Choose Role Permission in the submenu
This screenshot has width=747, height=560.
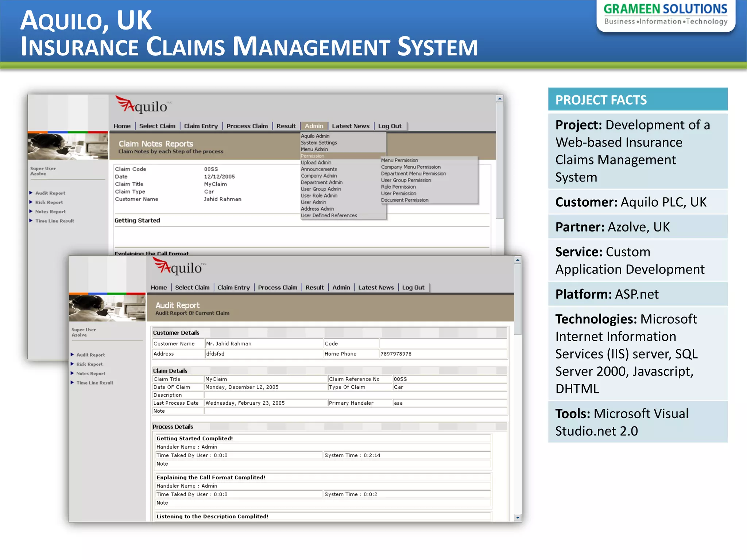[x=398, y=187]
